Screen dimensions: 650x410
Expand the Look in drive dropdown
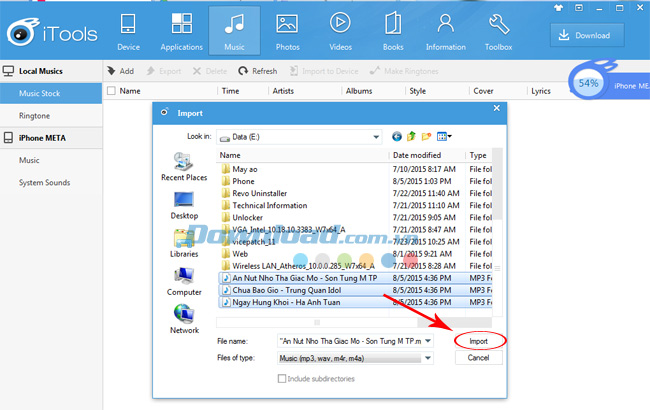coord(375,136)
